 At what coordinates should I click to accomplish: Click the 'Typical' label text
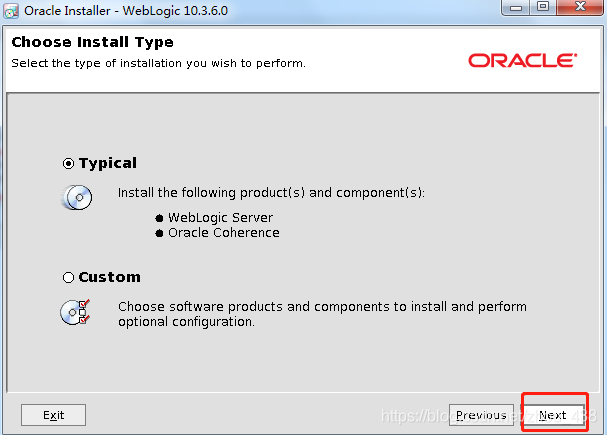tap(108, 163)
